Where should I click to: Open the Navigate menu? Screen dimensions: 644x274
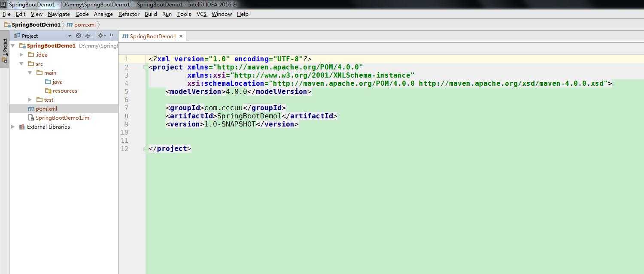[59, 14]
